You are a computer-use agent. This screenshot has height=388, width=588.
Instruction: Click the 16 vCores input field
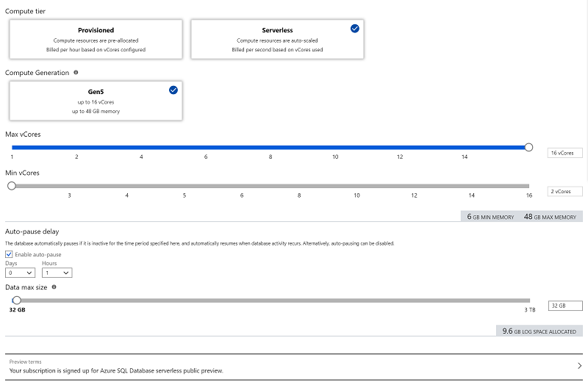(x=564, y=153)
